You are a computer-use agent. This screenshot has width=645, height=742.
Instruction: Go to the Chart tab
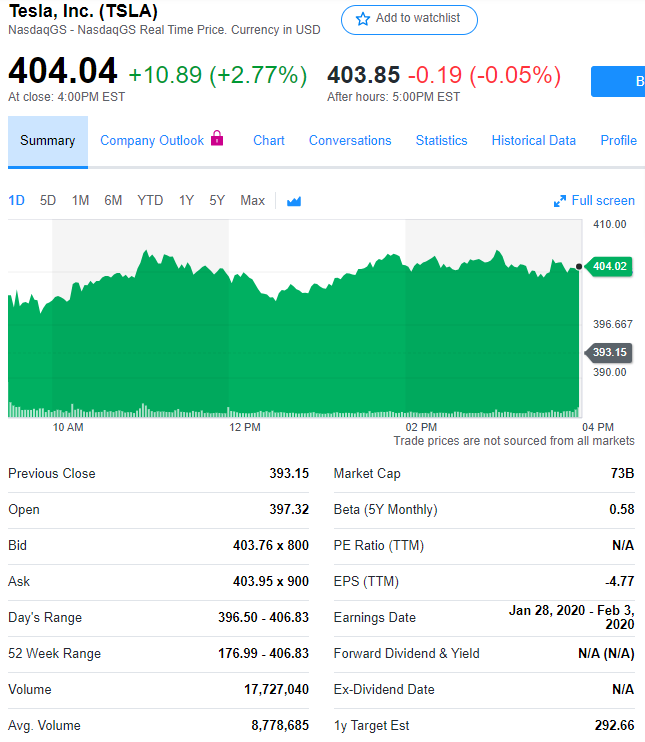click(269, 140)
